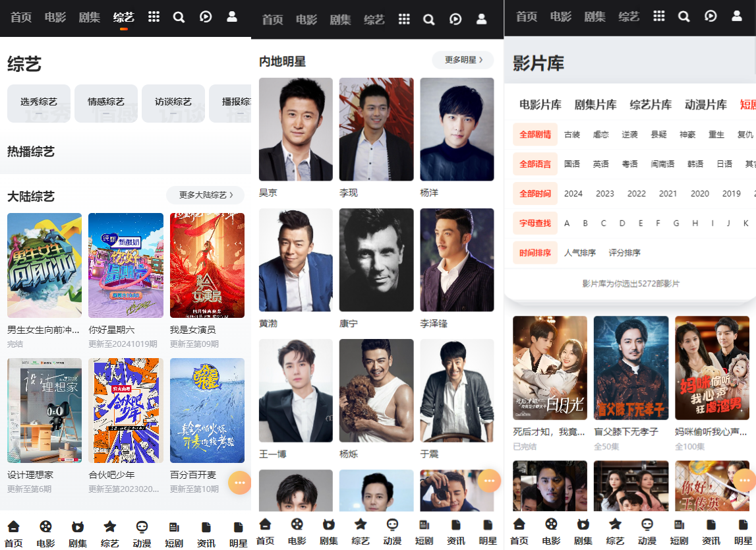Expand 更多明星 list
Image resolution: width=756 pixels, height=550 pixels.
click(463, 60)
